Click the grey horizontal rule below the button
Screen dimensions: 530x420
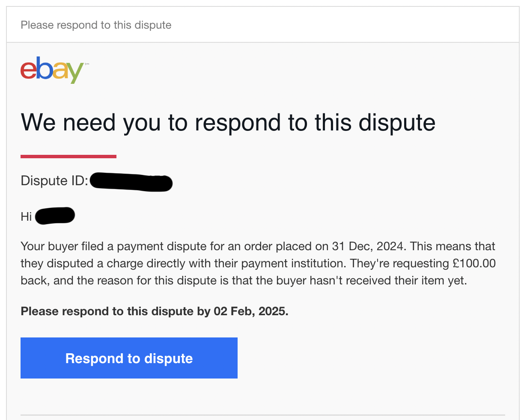263,415
